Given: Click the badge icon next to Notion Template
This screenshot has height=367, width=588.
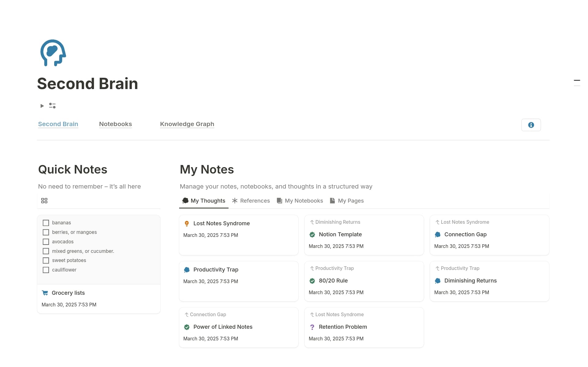Looking at the screenshot, I should pos(312,234).
